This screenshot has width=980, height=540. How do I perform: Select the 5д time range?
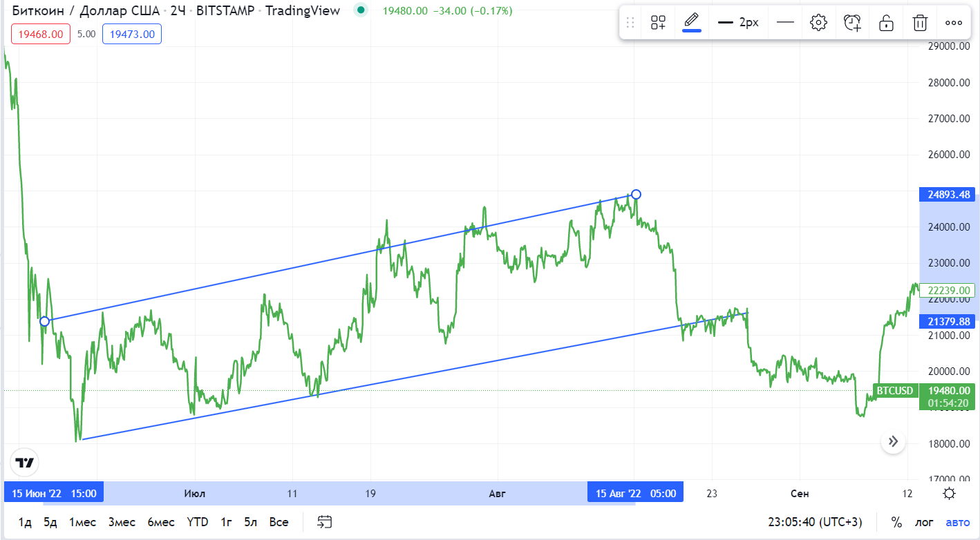click(50, 522)
